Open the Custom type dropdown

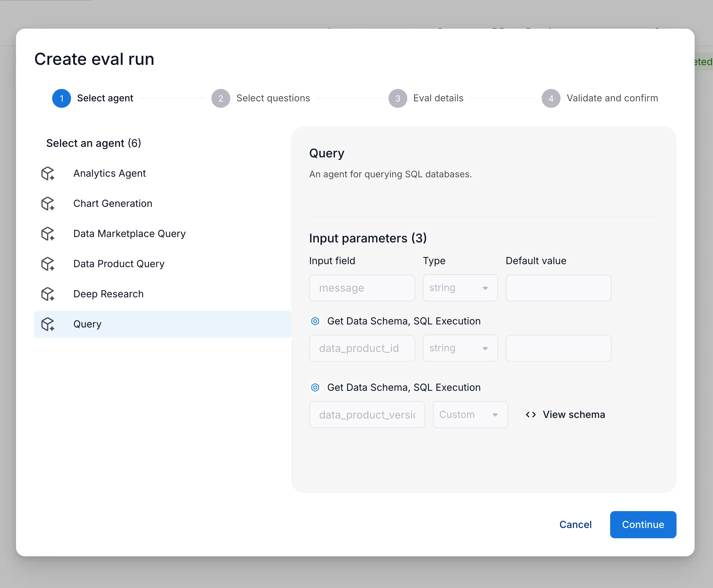[x=470, y=415]
